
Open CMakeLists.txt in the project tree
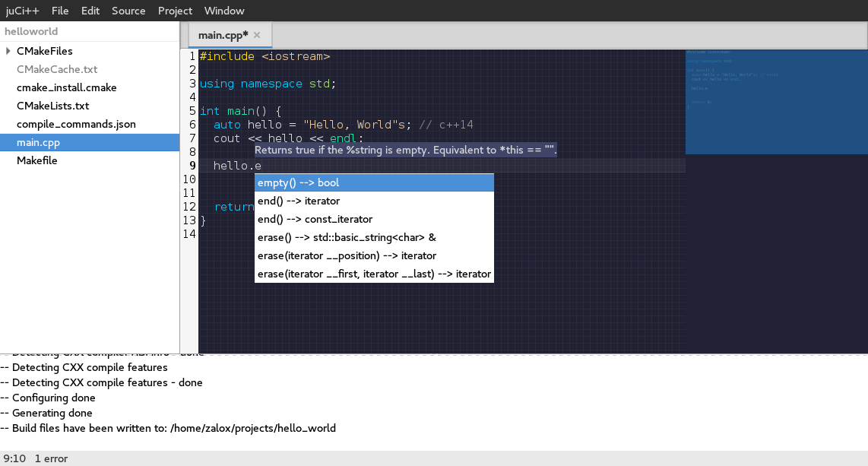(x=52, y=106)
